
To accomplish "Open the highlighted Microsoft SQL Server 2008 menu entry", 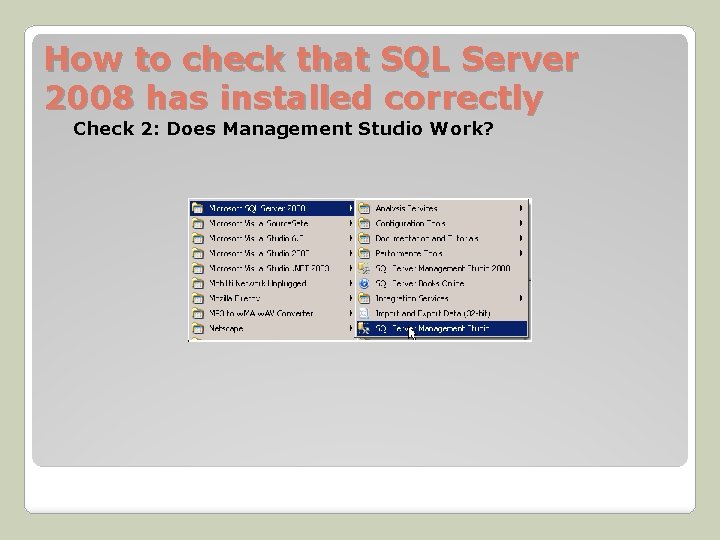I will pos(272,208).
